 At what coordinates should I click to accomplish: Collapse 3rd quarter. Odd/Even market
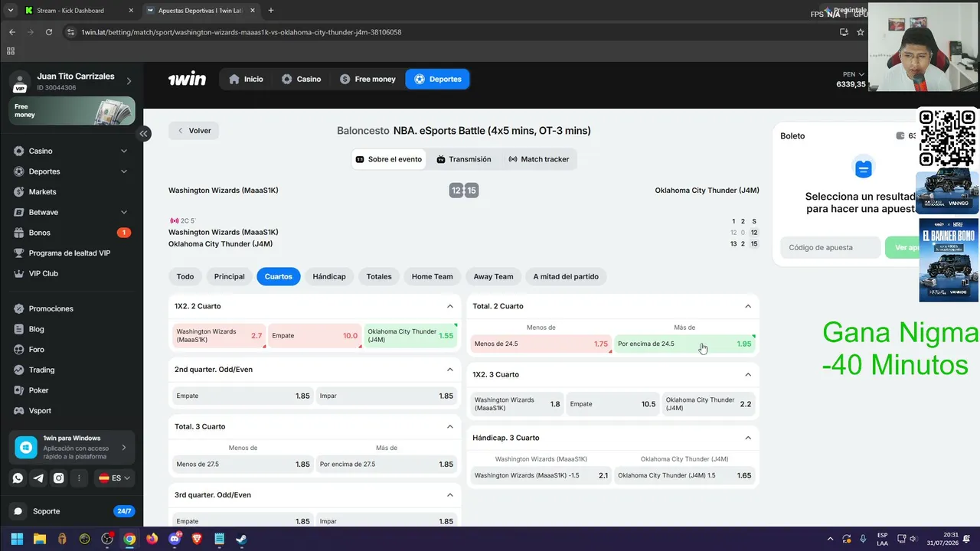click(x=450, y=495)
